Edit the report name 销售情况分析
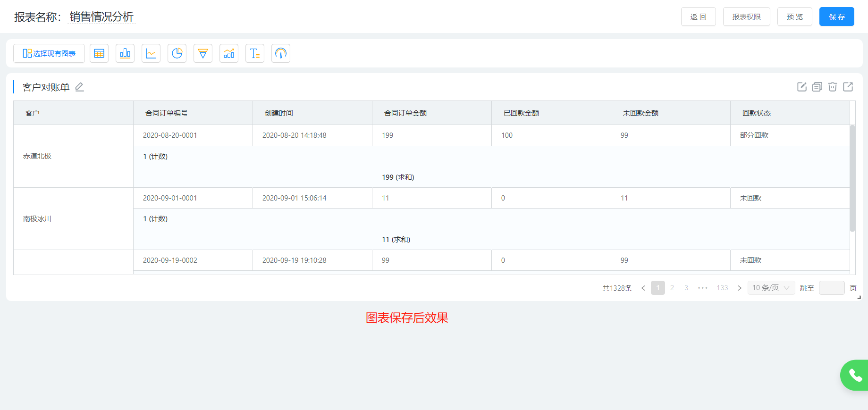868x410 pixels. [x=101, y=17]
